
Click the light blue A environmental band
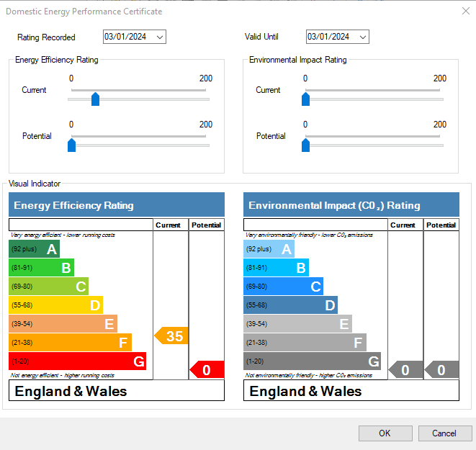[269, 249]
